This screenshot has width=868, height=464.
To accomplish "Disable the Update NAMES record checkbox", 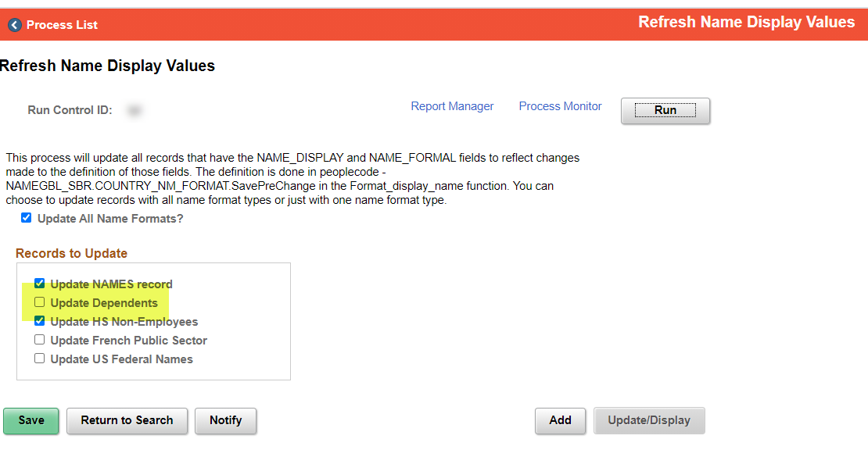I will click(39, 284).
